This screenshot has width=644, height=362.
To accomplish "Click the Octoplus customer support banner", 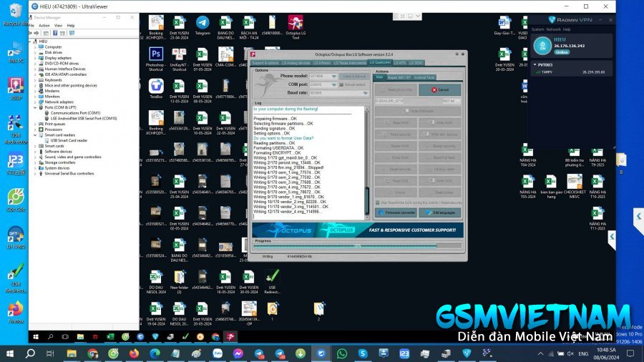I will (x=358, y=230).
